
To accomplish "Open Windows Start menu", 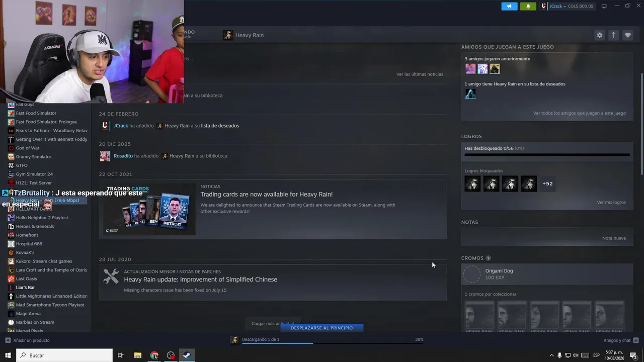I will tap(8, 355).
